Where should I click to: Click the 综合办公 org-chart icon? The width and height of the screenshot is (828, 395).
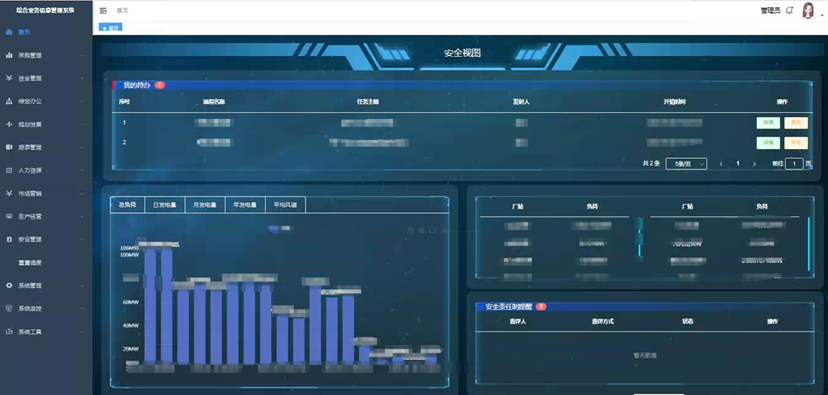[9, 101]
